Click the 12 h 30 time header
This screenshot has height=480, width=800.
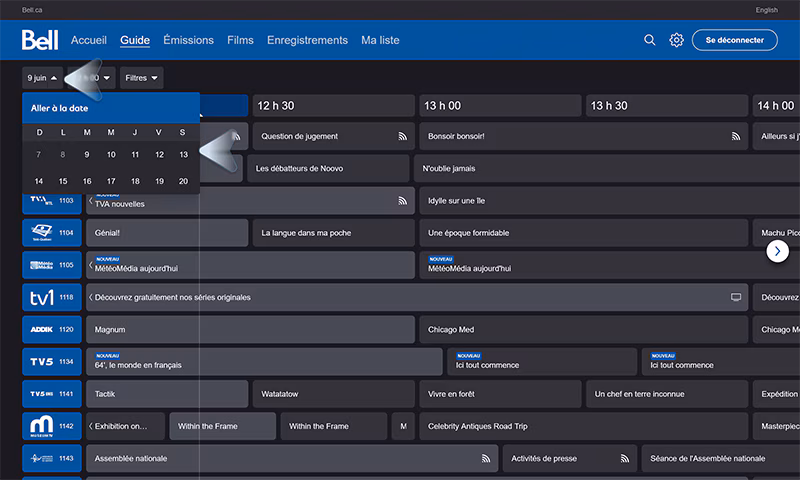(x=334, y=106)
